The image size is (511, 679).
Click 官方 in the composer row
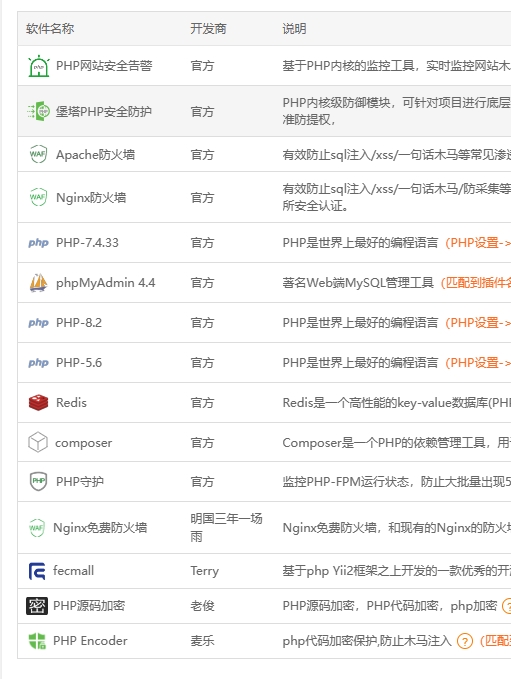click(x=202, y=443)
